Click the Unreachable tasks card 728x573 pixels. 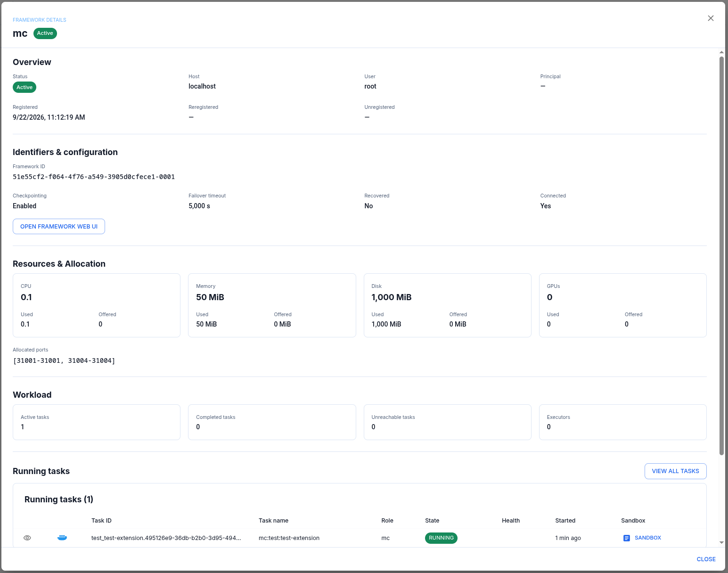coord(447,422)
